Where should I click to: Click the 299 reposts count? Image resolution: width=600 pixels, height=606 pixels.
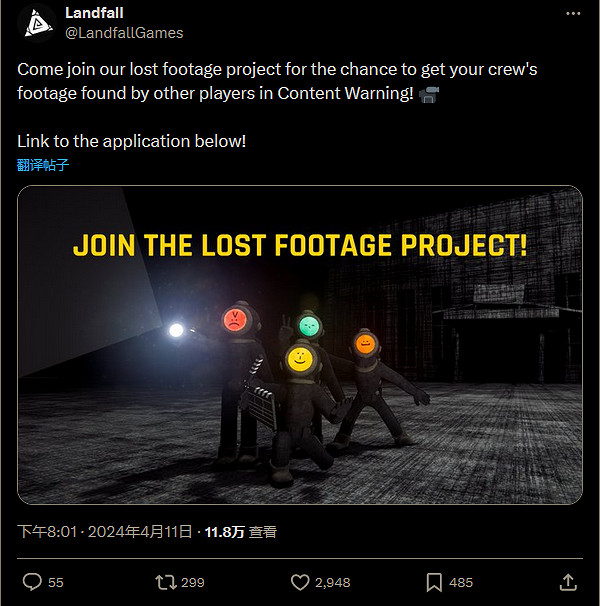pos(193,582)
